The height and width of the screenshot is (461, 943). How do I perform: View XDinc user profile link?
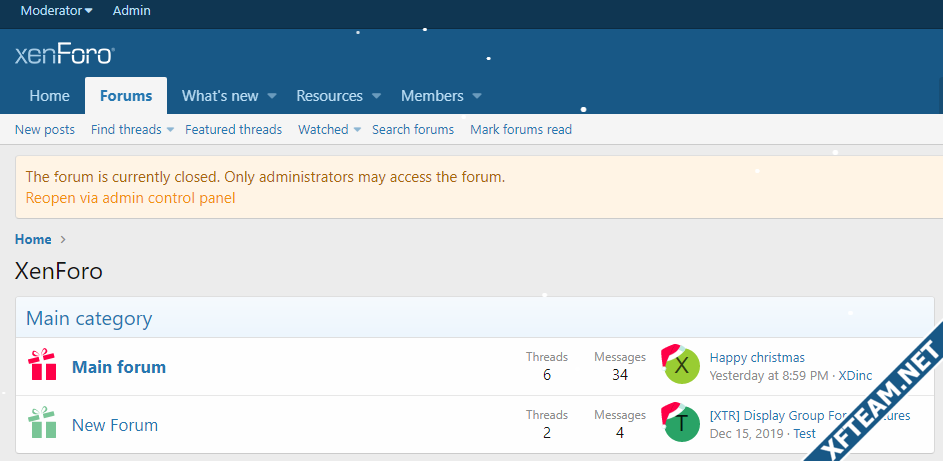click(x=855, y=376)
